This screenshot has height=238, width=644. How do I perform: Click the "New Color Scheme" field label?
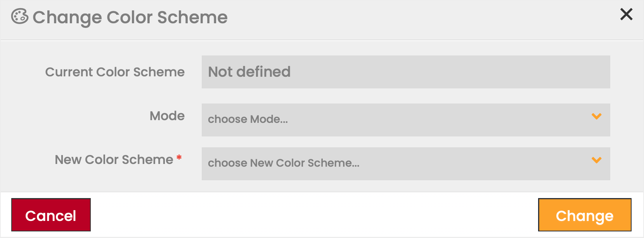click(114, 160)
